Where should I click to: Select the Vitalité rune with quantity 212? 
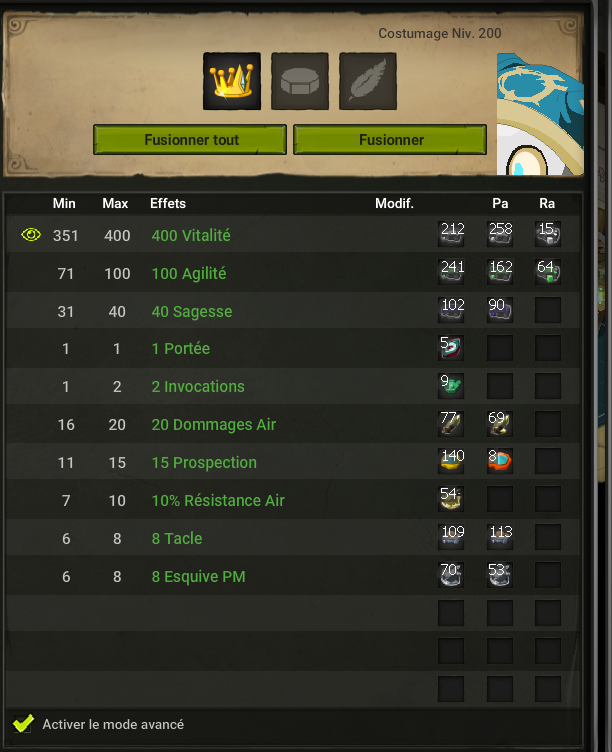tap(451, 234)
